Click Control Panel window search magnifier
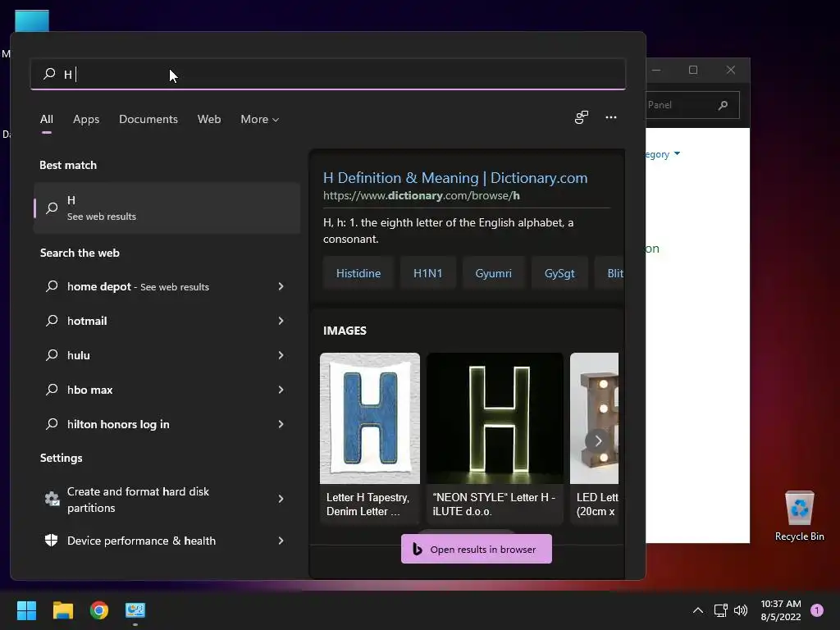 click(724, 105)
